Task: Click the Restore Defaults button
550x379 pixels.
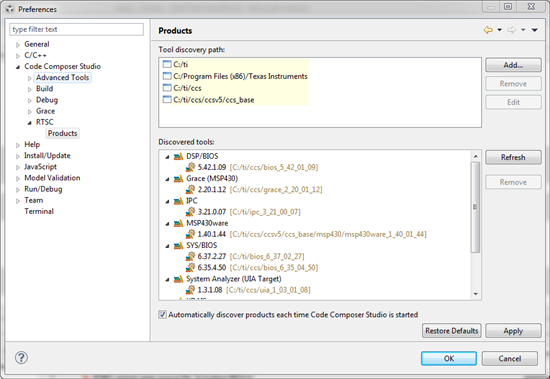Action: coord(451,331)
